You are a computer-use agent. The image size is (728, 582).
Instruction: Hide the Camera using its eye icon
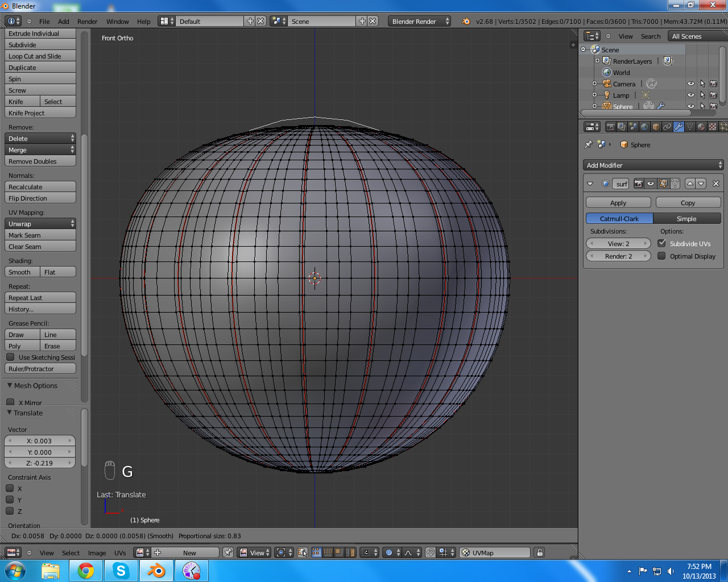click(x=691, y=84)
